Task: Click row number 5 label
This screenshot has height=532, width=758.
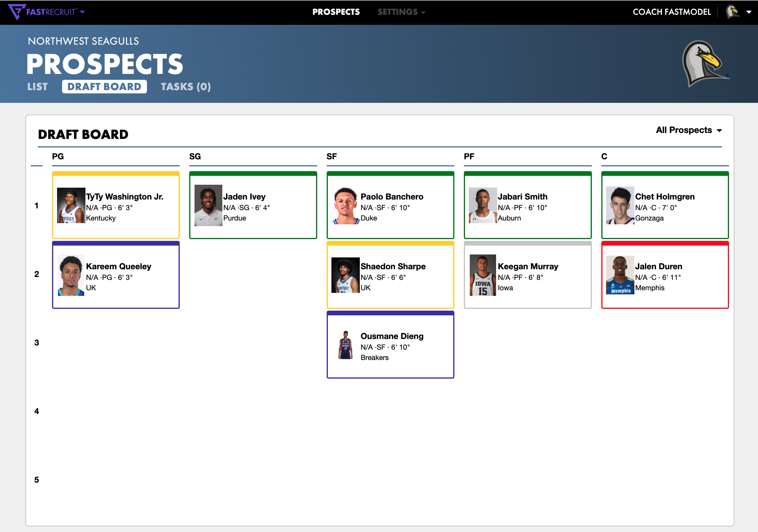Action: coord(37,479)
